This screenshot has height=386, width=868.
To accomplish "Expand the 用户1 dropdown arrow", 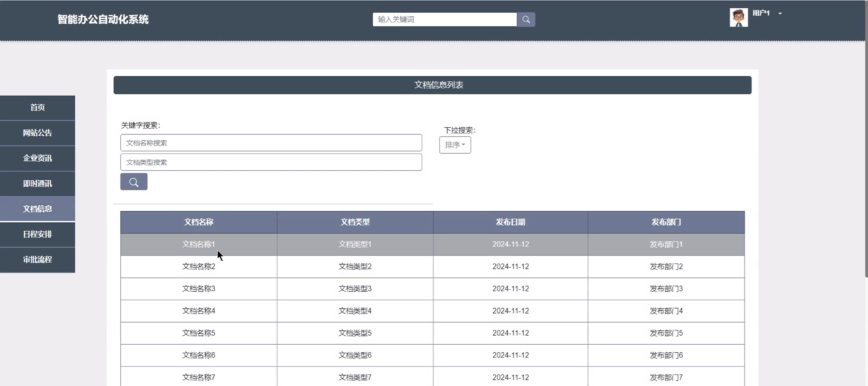I will (x=780, y=14).
